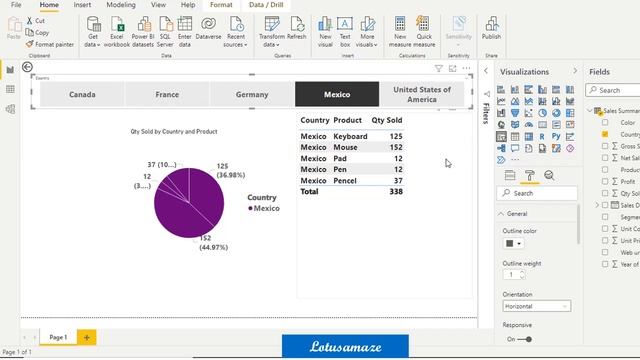Viewport: 640px width, 360px height.
Task: Open the Orientation dropdown
Action: (537, 306)
